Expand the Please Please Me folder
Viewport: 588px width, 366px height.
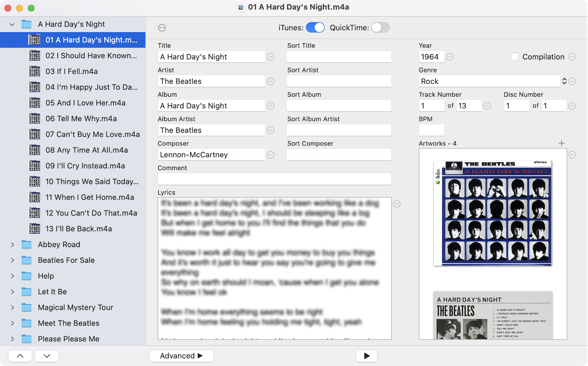point(12,339)
